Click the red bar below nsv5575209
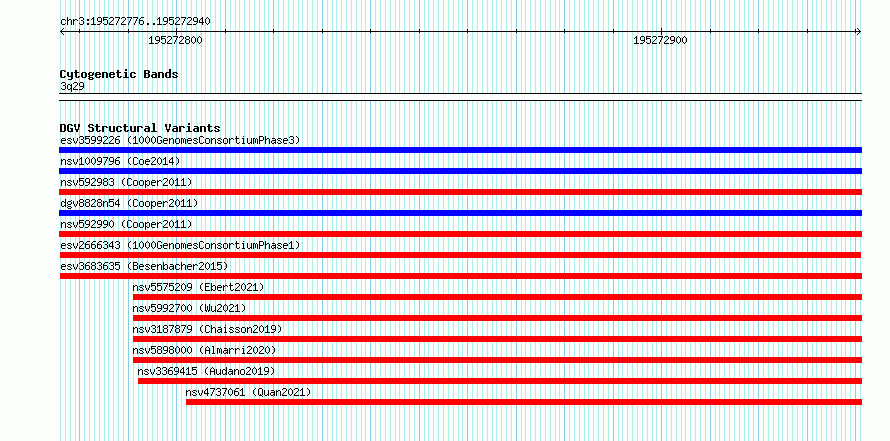The height and width of the screenshot is (441, 890). tap(497, 297)
